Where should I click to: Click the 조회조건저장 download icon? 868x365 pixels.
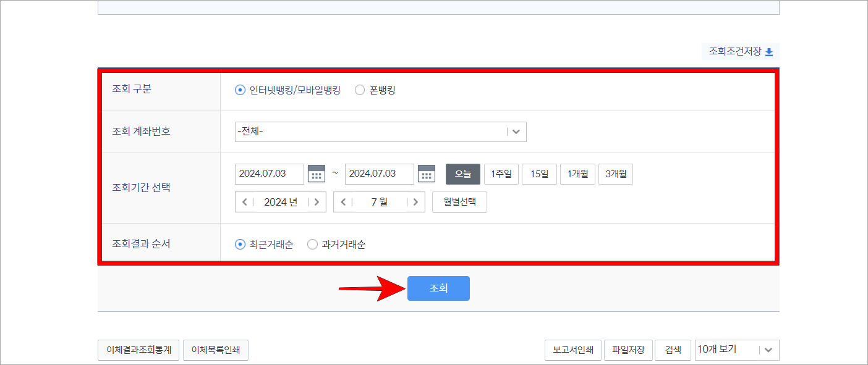[x=768, y=52]
